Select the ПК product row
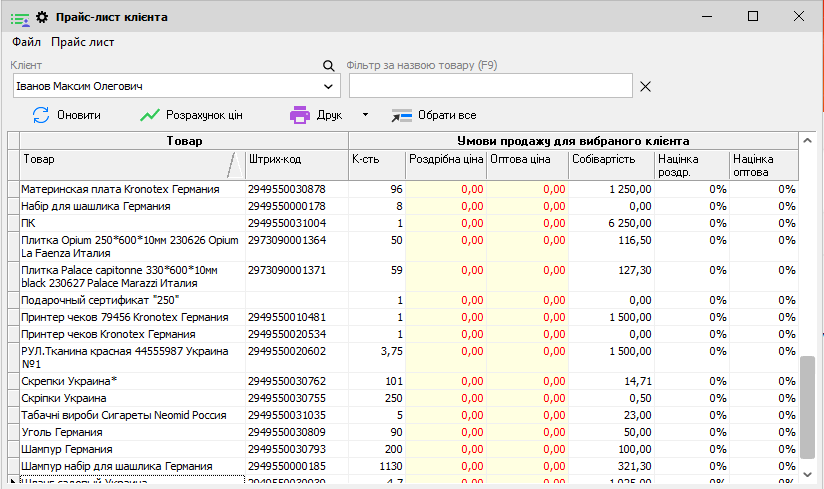 click(130, 223)
